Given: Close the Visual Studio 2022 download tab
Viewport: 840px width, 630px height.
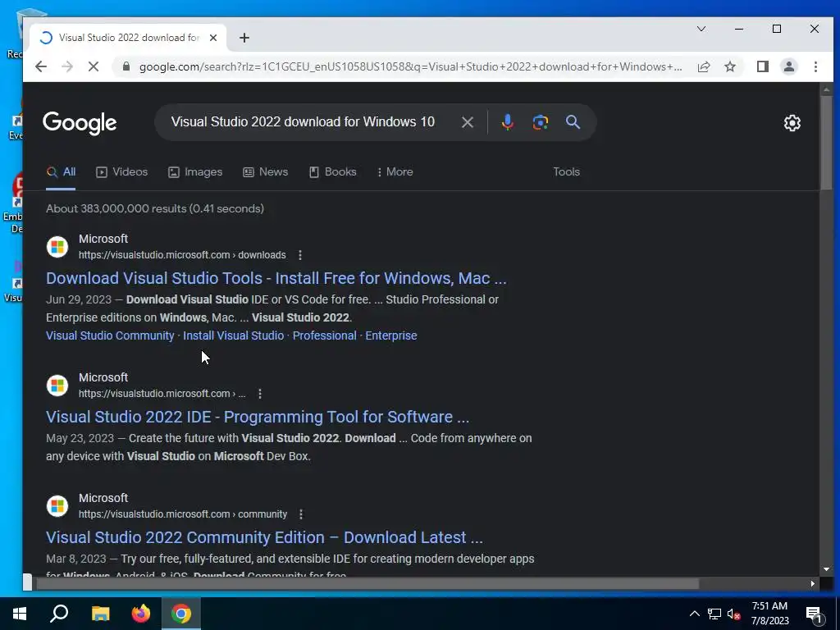Looking at the screenshot, I should point(213,38).
